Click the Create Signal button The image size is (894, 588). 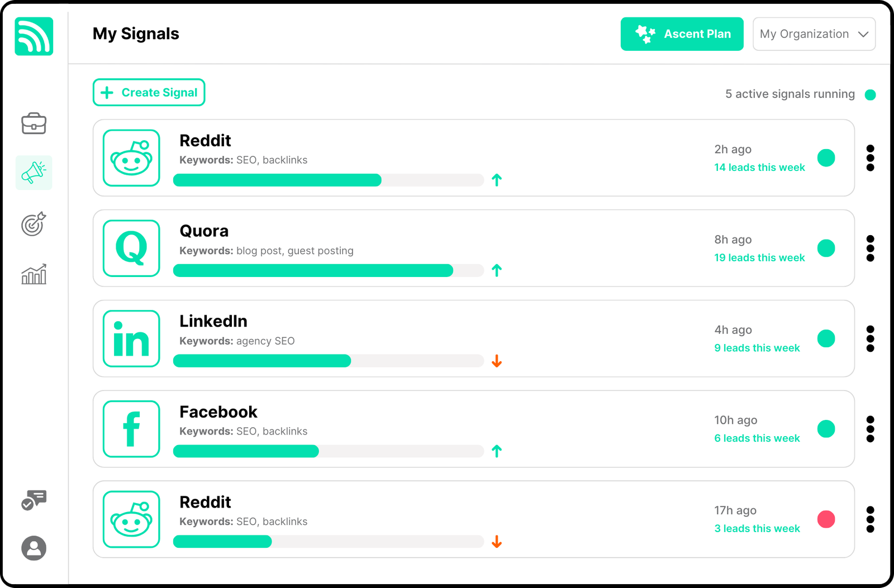click(x=149, y=93)
